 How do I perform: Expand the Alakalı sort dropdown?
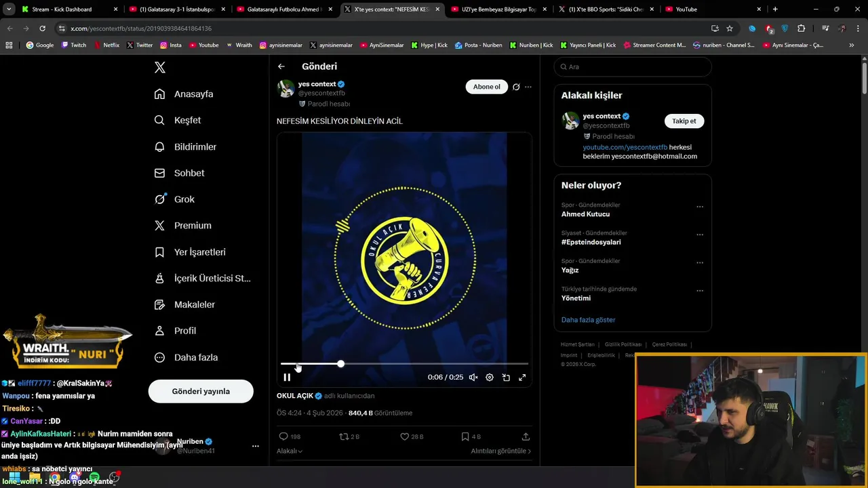coord(290,451)
